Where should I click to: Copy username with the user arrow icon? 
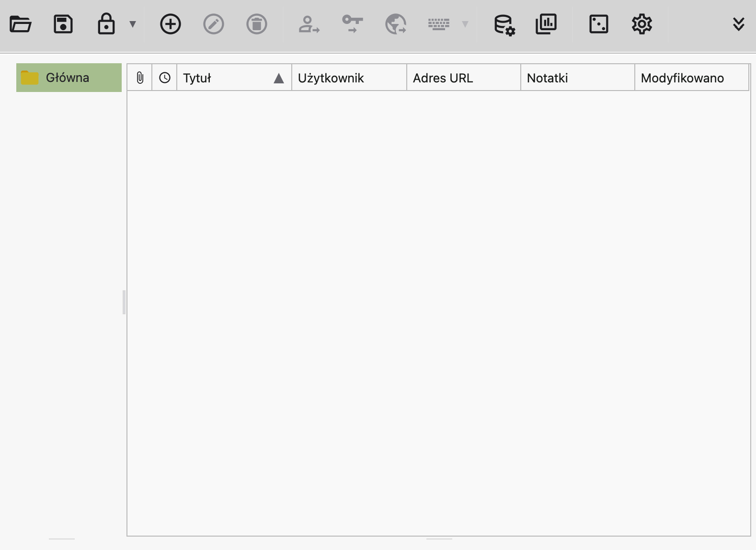(309, 24)
